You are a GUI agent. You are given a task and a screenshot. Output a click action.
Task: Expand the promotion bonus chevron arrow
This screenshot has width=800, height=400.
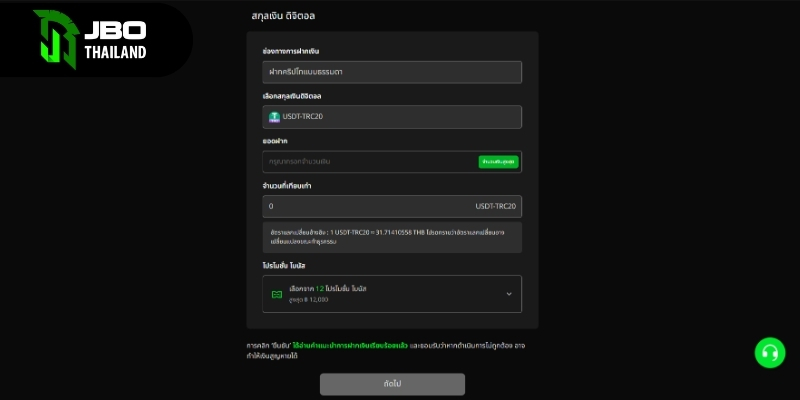[509, 294]
